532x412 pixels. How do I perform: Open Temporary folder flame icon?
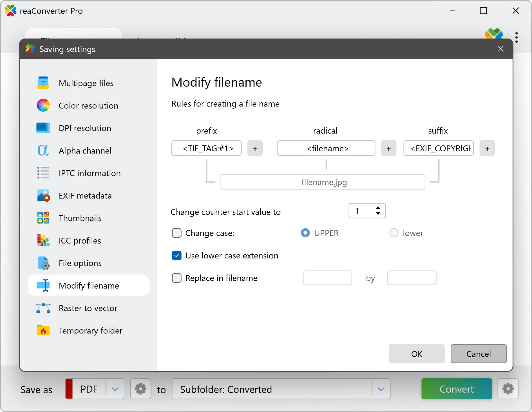point(43,330)
